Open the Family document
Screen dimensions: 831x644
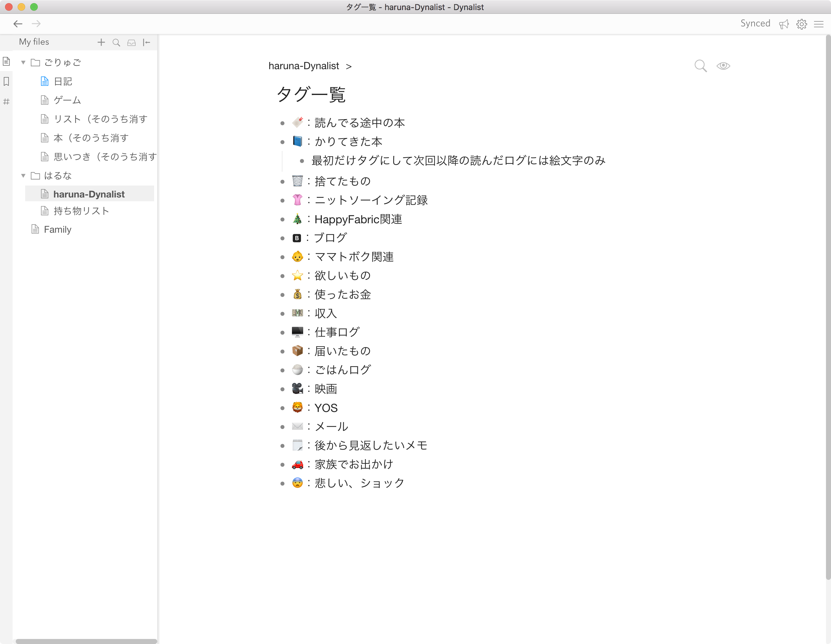click(x=58, y=229)
